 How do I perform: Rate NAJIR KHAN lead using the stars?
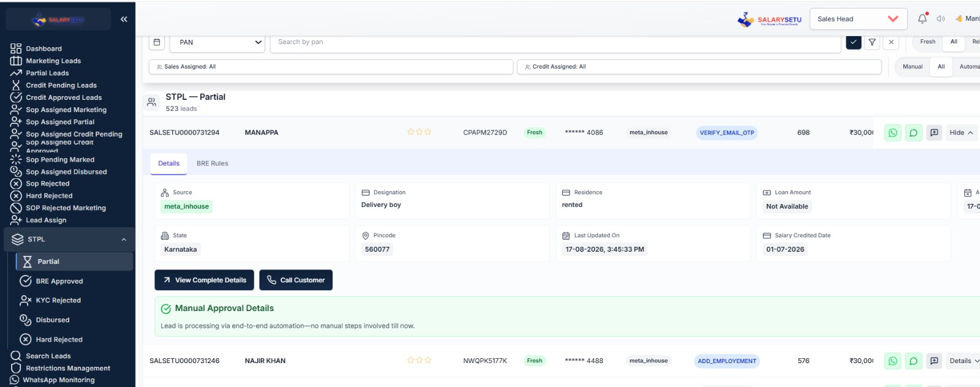pos(420,360)
